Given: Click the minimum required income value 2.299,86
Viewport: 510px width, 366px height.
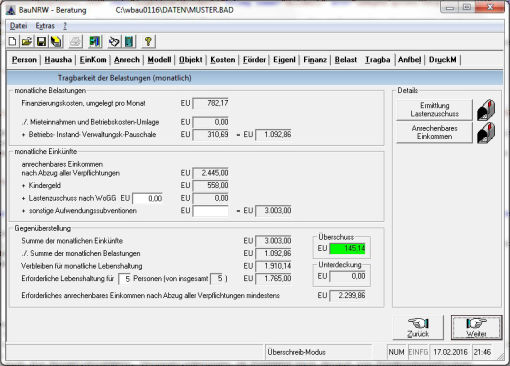Looking at the screenshot, I should pos(347,295).
